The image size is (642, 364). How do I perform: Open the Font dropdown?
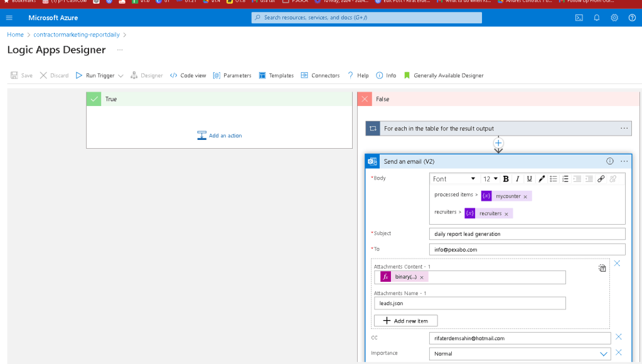pyautogui.click(x=454, y=179)
